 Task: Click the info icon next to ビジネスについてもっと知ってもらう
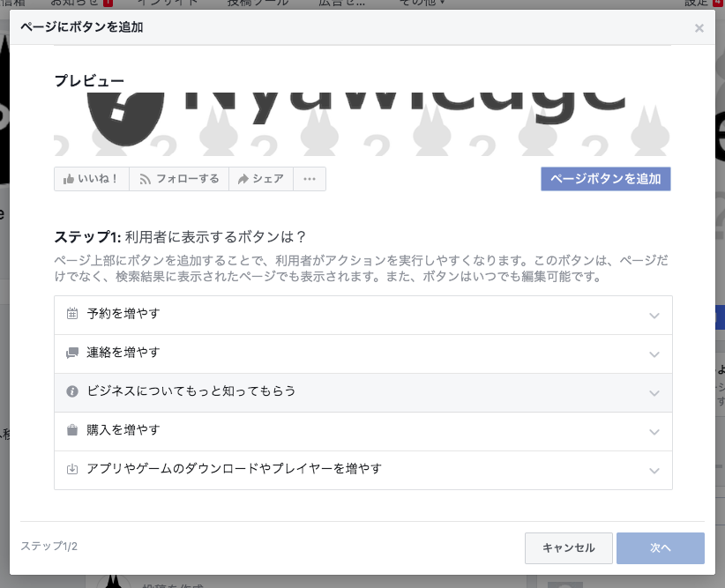72,392
